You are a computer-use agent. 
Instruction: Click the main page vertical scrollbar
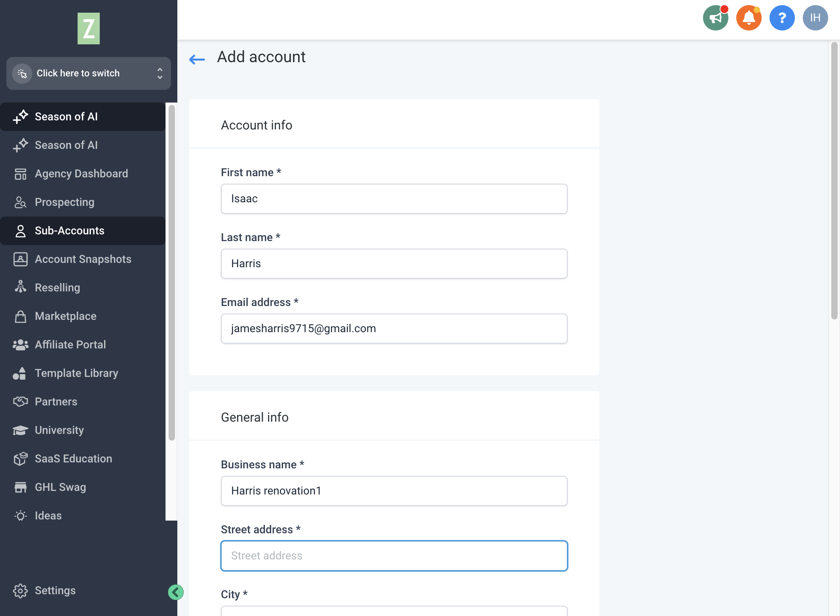[x=834, y=181]
